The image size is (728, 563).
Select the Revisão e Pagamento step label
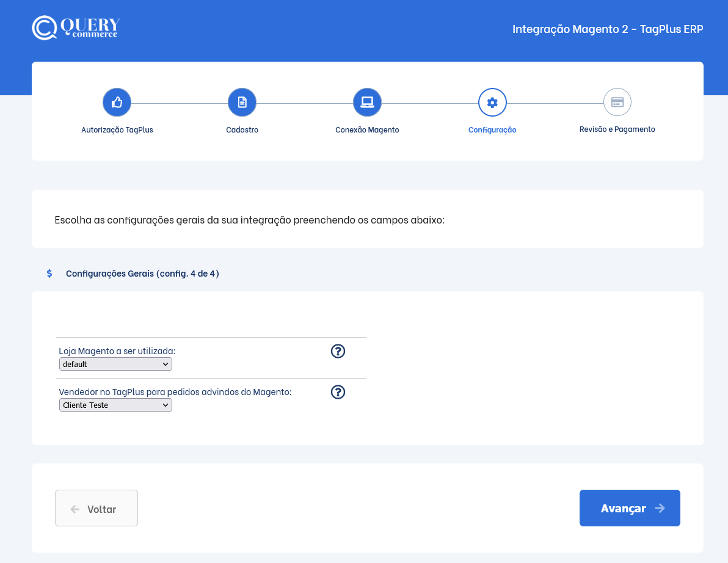tap(617, 129)
